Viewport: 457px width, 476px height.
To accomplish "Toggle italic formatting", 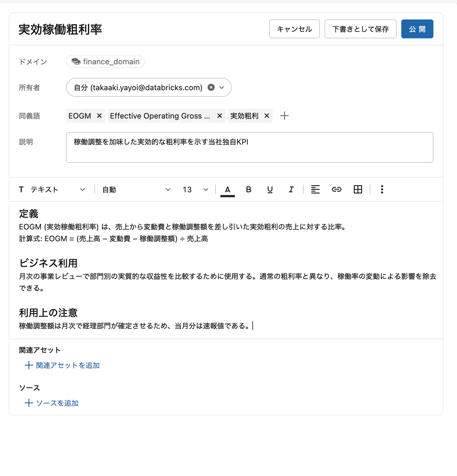I will coord(291,189).
